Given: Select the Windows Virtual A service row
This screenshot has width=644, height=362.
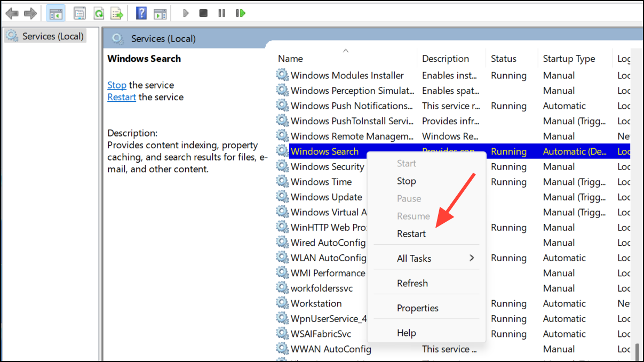Looking at the screenshot, I should (453, 212).
